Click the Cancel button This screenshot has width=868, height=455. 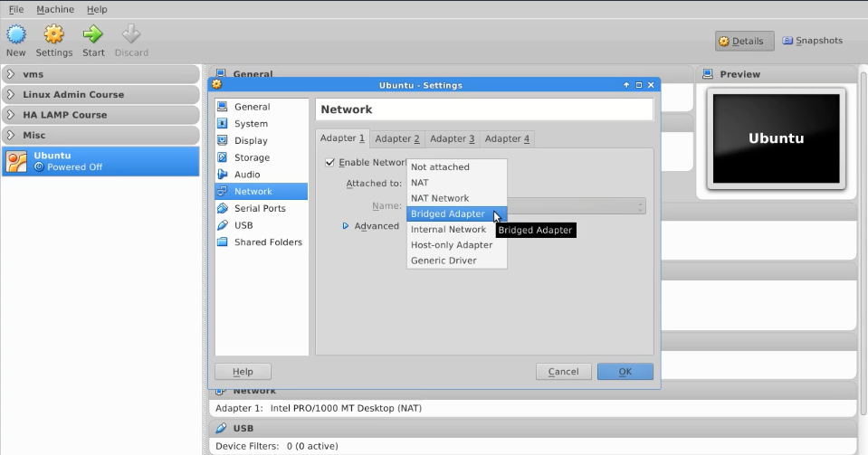click(x=563, y=372)
